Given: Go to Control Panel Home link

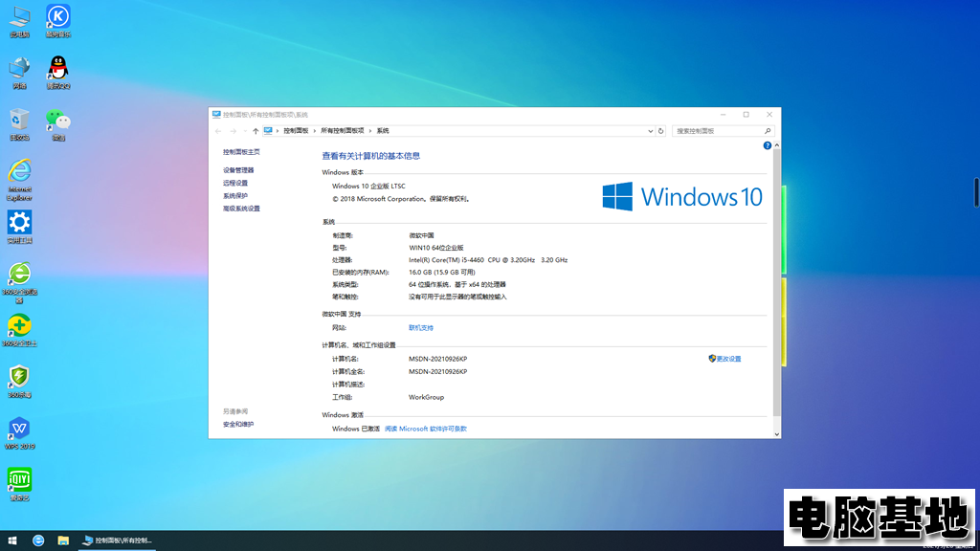Looking at the screenshot, I should 241,152.
